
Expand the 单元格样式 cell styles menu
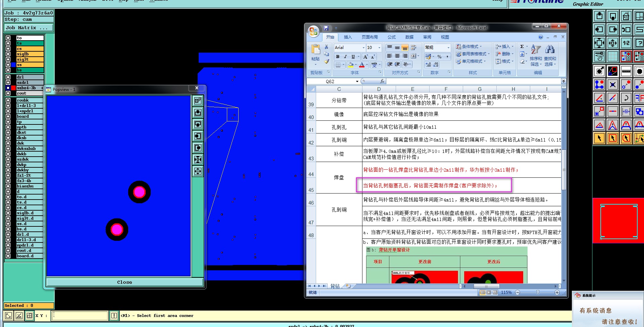[471, 61]
